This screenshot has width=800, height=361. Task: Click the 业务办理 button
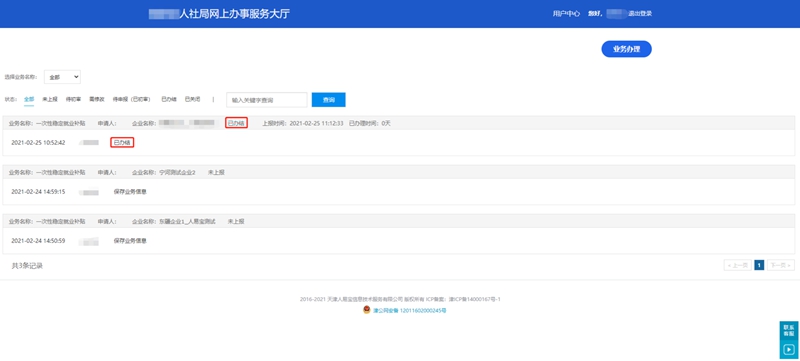coord(627,49)
